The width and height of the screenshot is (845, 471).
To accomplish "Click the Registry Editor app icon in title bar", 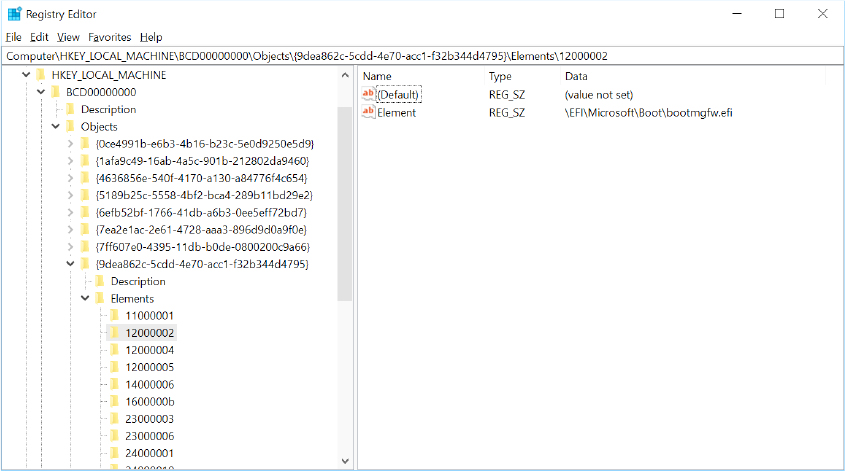I will (x=13, y=13).
